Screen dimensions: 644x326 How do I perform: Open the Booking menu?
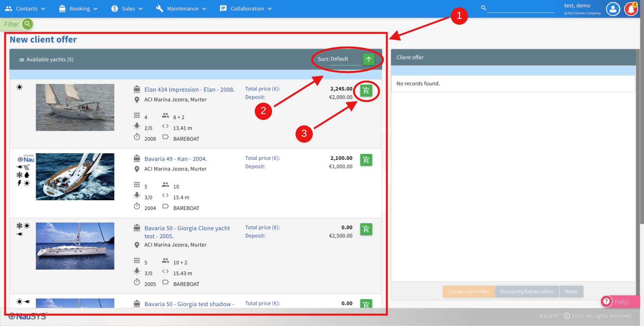(78, 9)
